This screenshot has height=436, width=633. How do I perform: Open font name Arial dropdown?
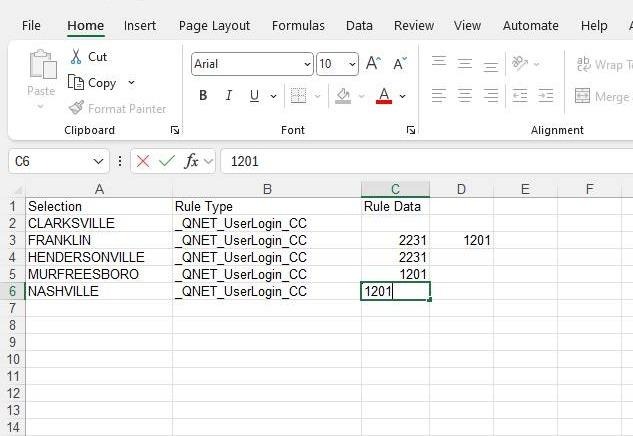(x=307, y=64)
